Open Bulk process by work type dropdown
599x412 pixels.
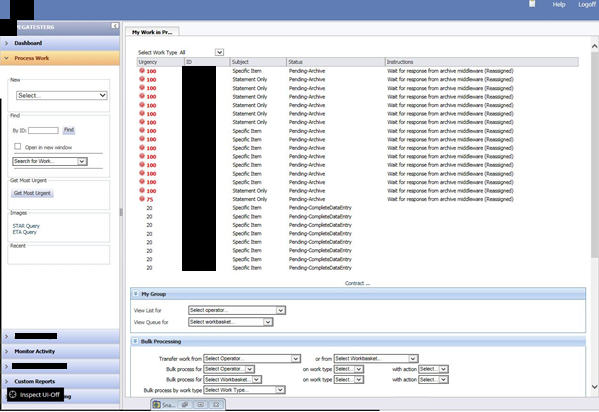coord(244,390)
